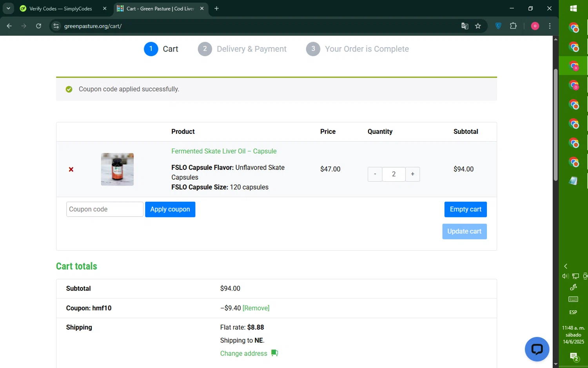588x368 pixels.
Task: Open the Bitwarden shield extension icon
Action: pos(498,26)
